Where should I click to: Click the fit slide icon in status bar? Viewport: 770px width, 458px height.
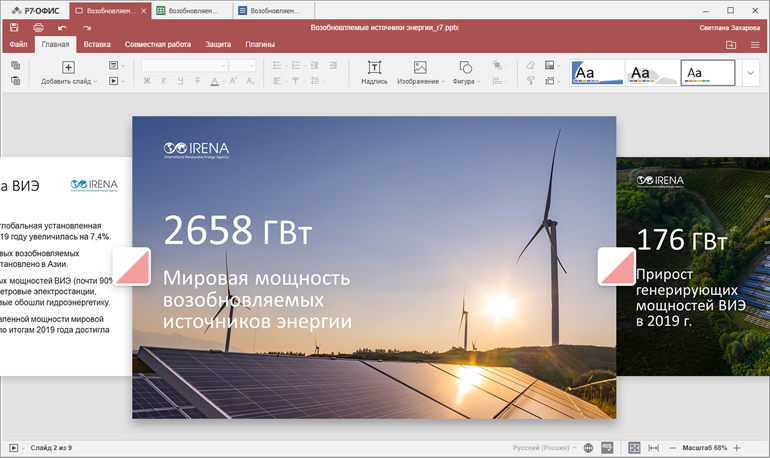[634, 447]
